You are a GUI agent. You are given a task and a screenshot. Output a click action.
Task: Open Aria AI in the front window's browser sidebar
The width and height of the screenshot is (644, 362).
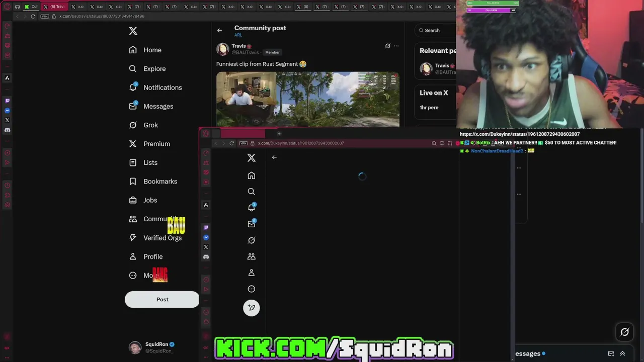point(206,205)
